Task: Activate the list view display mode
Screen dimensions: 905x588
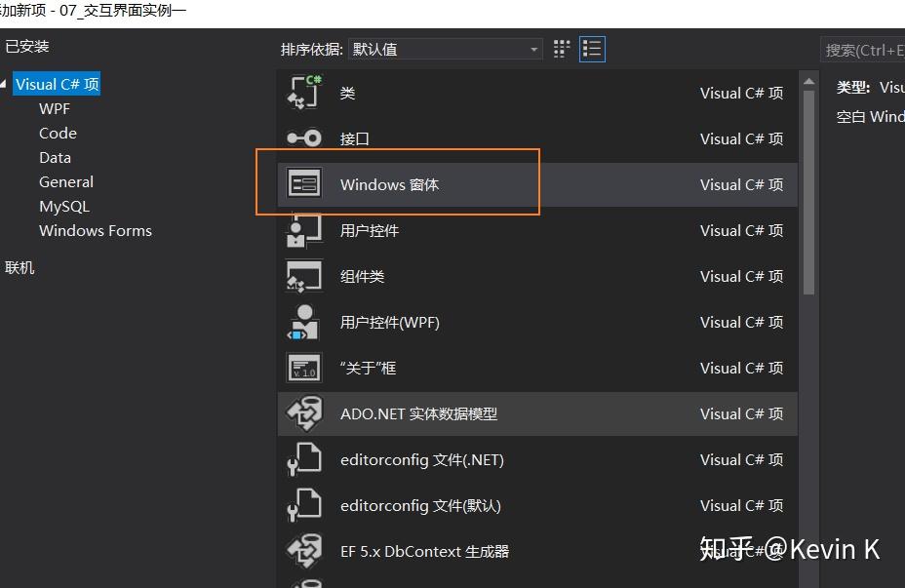Action: (x=591, y=48)
